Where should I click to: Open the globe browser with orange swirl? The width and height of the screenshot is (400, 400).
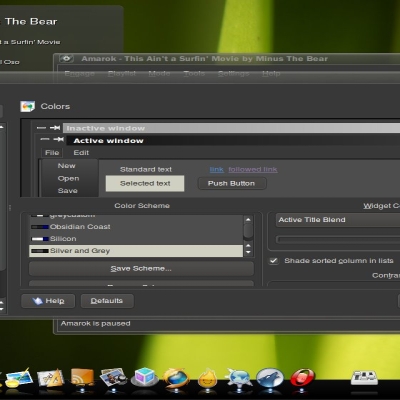[176, 378]
